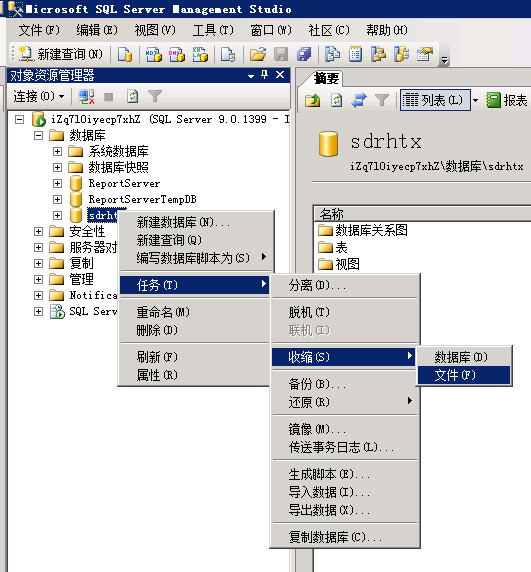Image resolution: width=531 pixels, height=572 pixels.
Task: Open the 视图(V) menu
Action: coord(155,30)
